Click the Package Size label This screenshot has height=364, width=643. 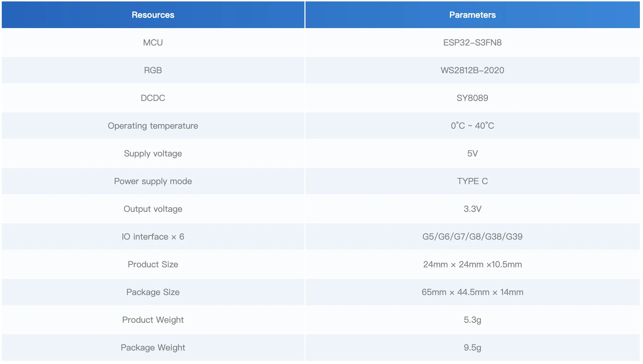tap(153, 292)
